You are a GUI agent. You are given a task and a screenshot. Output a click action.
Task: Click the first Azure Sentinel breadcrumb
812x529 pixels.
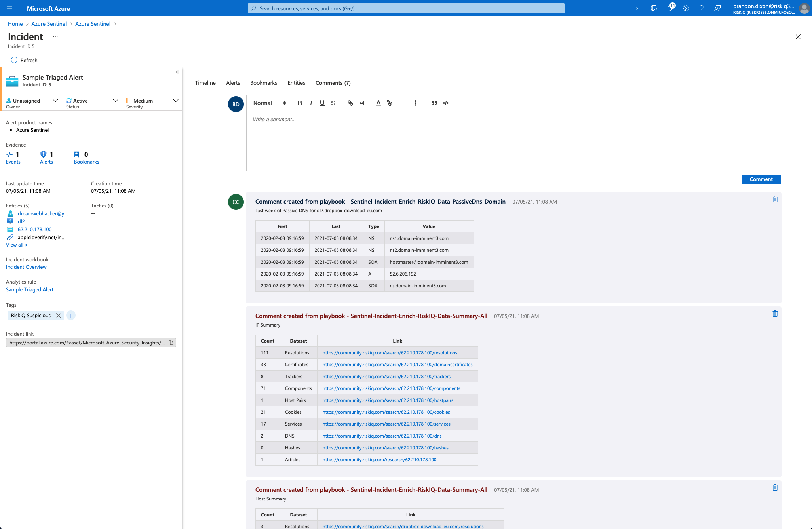point(49,24)
